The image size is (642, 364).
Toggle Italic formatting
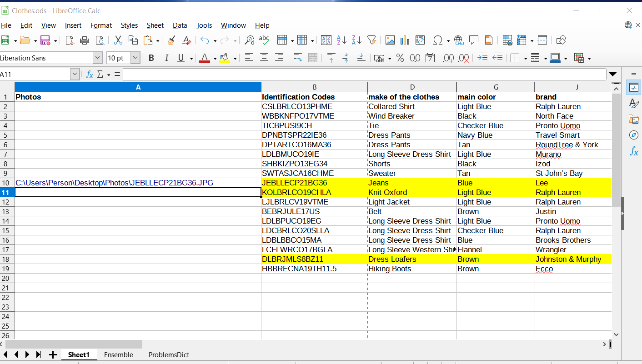click(166, 58)
